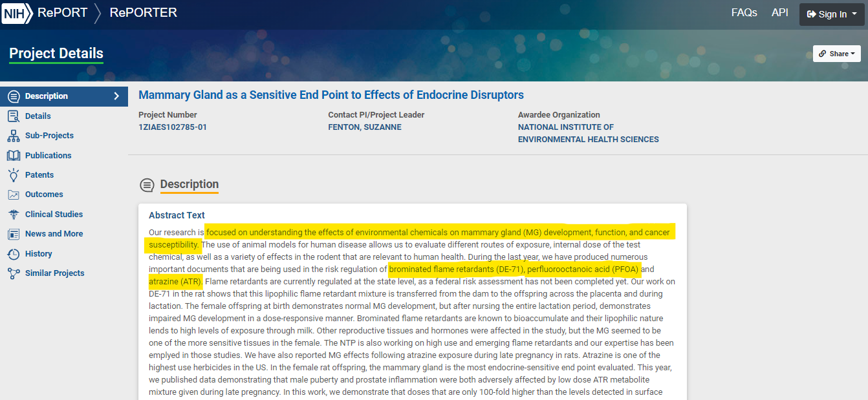
Task: Open the FAQs page
Action: (x=744, y=13)
